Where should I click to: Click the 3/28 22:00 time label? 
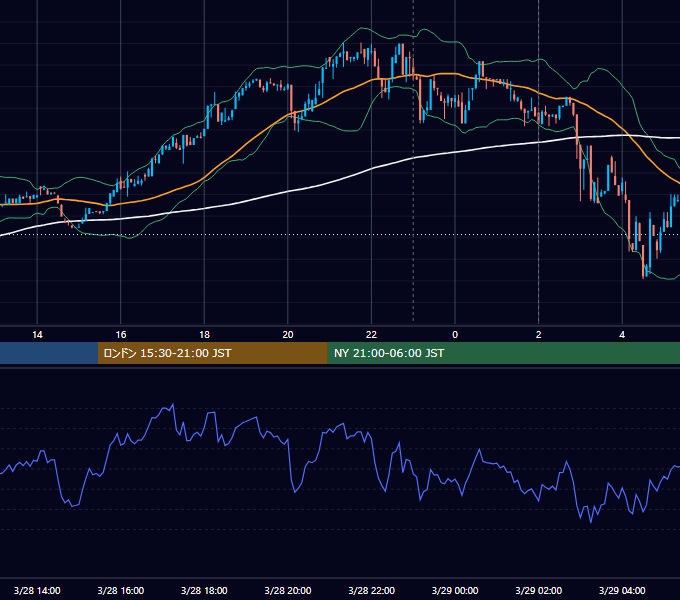(372, 590)
